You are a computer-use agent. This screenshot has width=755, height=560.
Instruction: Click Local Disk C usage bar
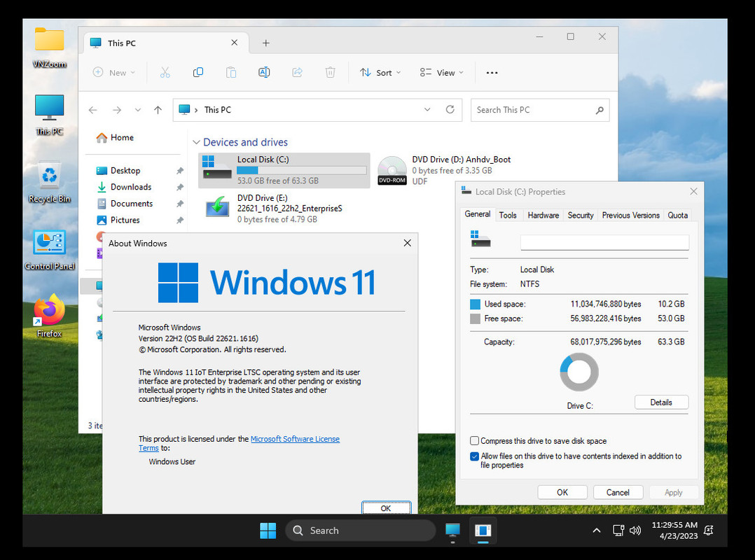[301, 170]
